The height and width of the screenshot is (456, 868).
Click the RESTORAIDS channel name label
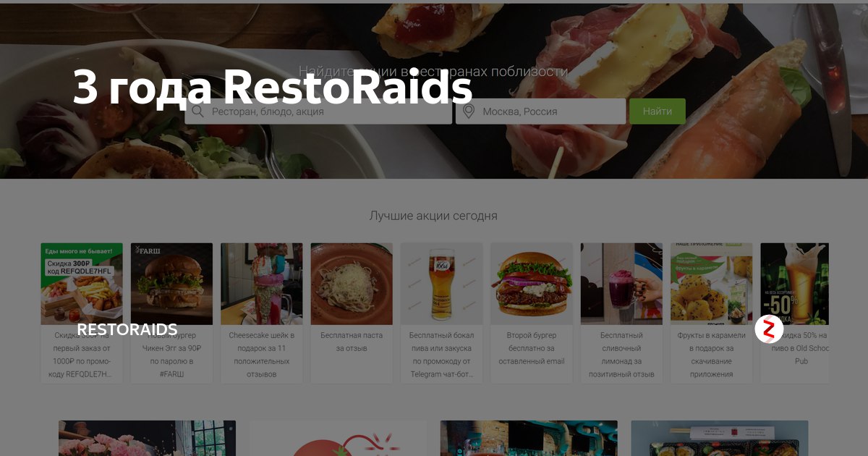tap(127, 330)
